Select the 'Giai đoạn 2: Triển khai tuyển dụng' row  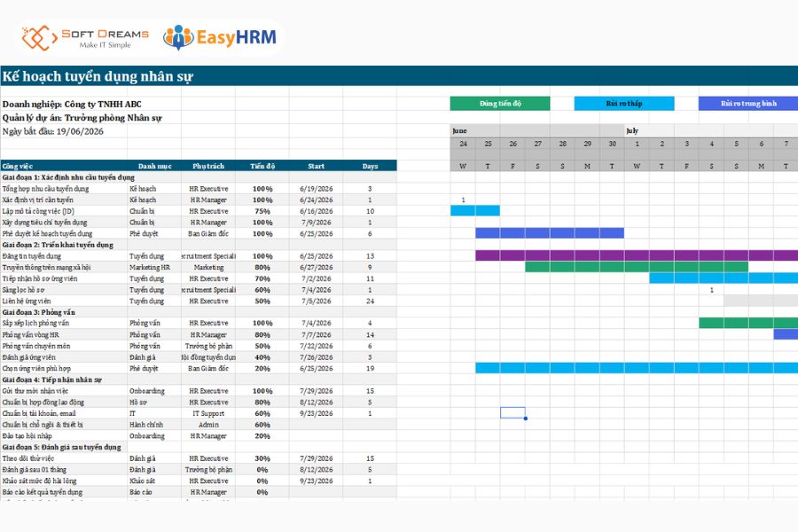click(199, 245)
